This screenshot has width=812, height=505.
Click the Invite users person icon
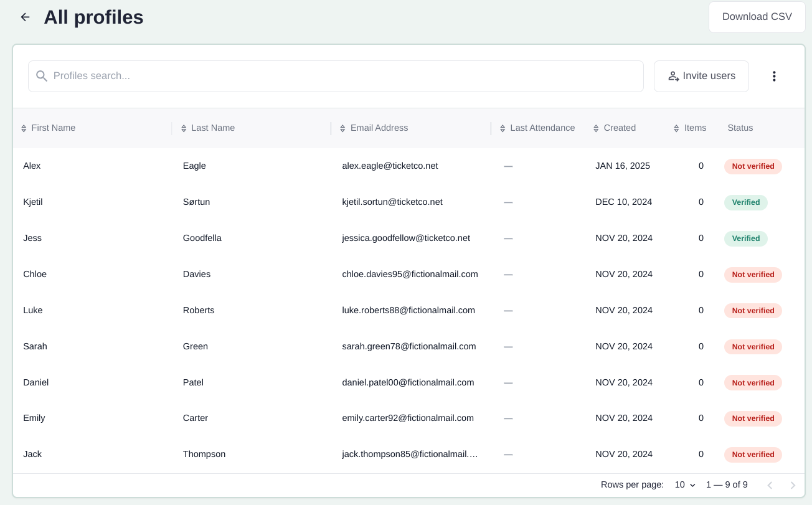673,76
